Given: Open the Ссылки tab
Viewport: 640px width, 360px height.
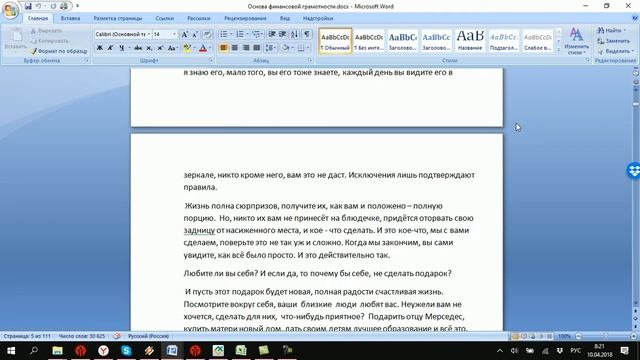Looking at the screenshot, I should [x=164, y=18].
